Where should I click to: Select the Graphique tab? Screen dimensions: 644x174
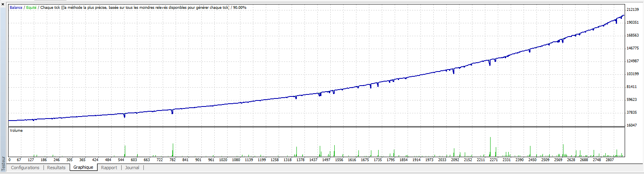point(83,167)
